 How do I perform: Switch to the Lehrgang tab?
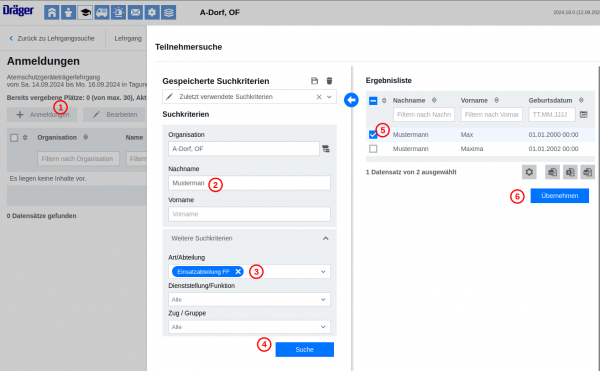128,38
